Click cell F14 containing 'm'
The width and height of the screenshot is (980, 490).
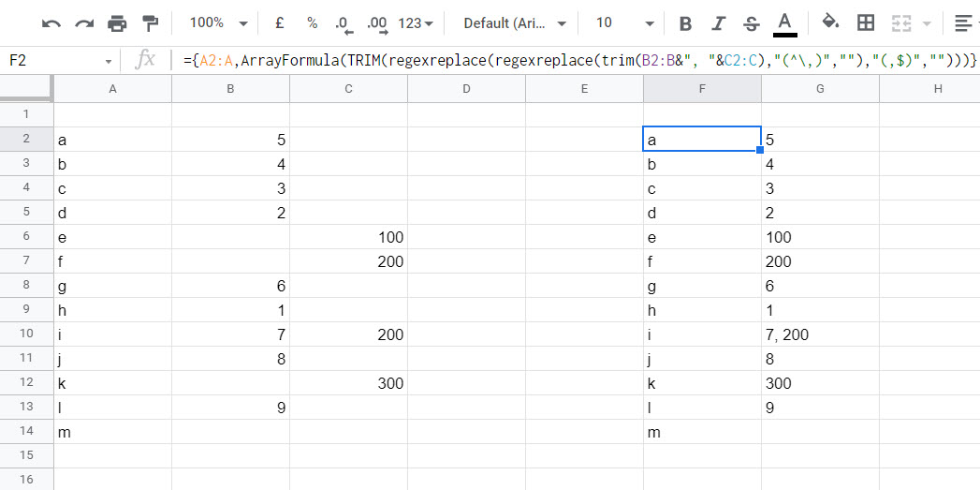click(x=703, y=432)
